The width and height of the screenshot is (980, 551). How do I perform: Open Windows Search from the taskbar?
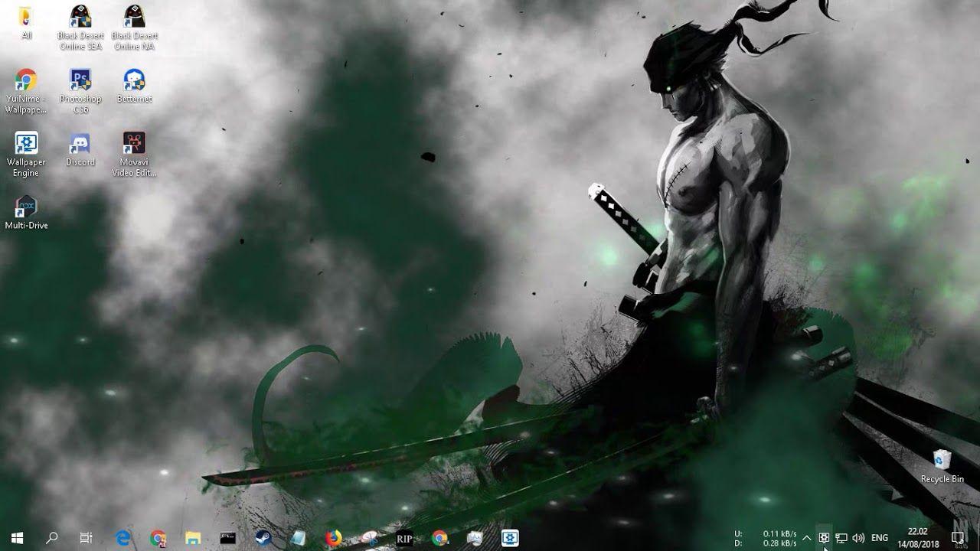coord(50,540)
